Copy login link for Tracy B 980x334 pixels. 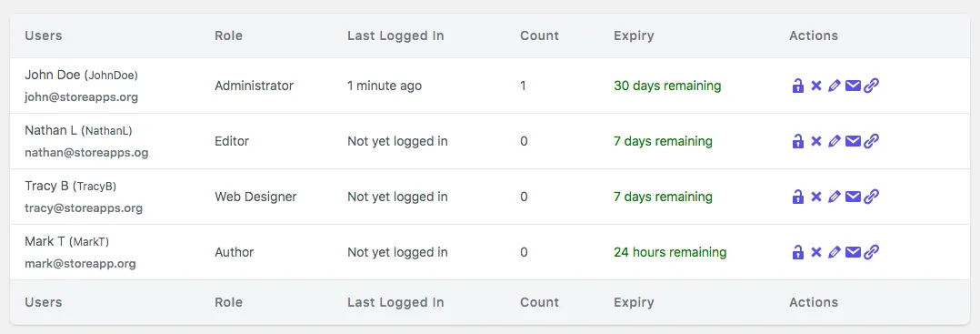pos(871,197)
